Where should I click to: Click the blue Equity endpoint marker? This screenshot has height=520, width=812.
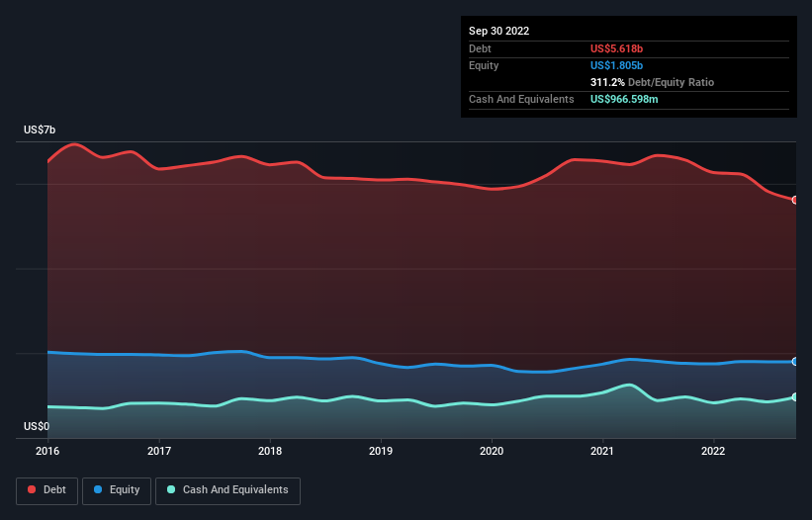(795, 362)
